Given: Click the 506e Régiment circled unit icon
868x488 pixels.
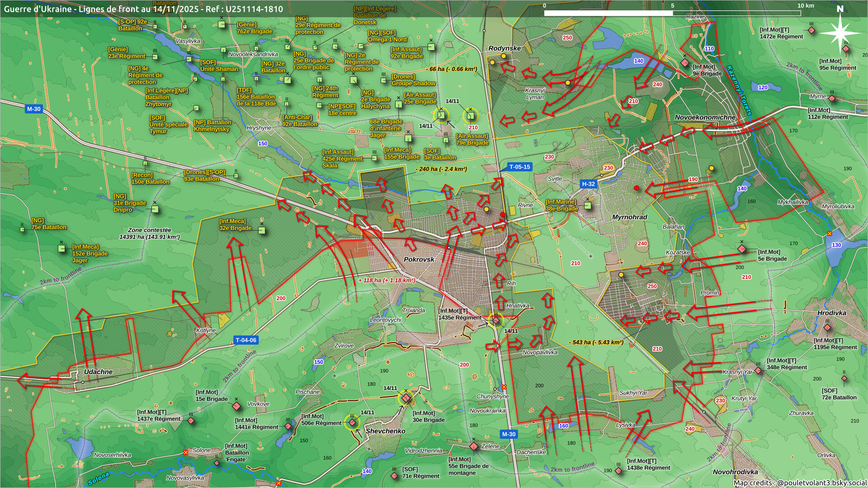Looking at the screenshot, I should pyautogui.click(x=352, y=422).
